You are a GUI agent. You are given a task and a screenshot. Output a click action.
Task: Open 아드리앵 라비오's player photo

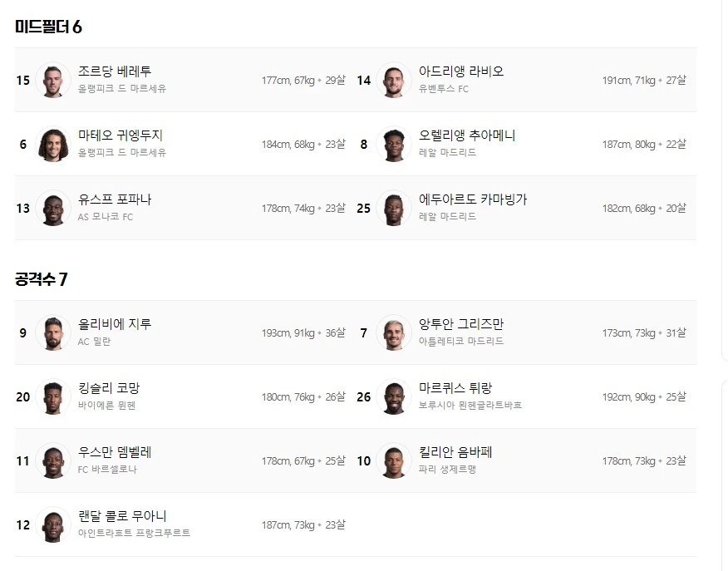coord(394,81)
